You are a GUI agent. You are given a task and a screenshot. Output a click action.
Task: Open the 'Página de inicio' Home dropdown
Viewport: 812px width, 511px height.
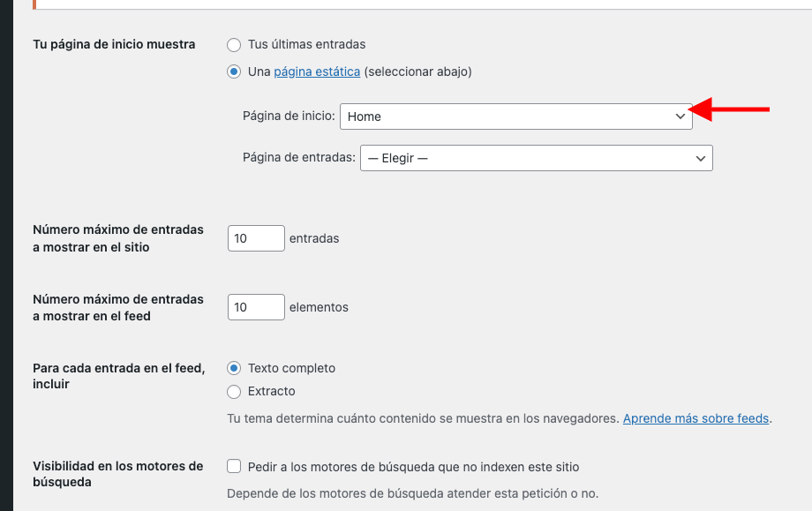point(515,116)
